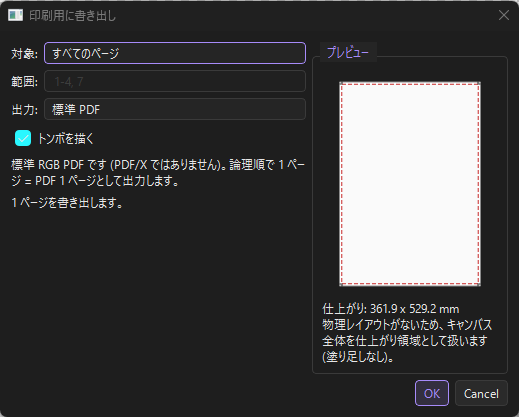Click the 物理レイアウトがないため note text

point(407,341)
